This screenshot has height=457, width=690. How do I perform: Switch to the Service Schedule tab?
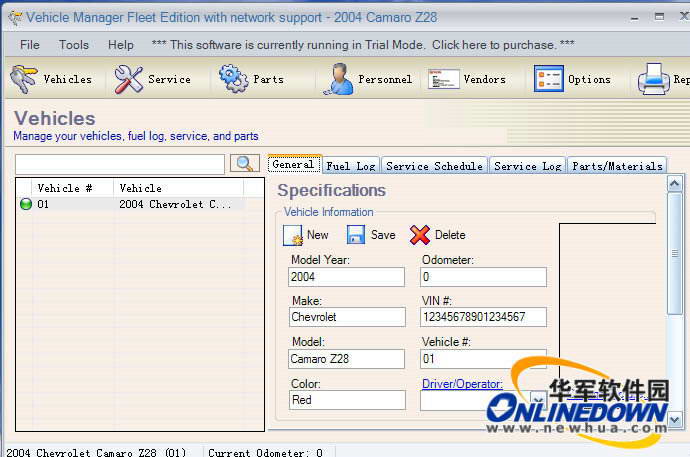[x=434, y=166]
